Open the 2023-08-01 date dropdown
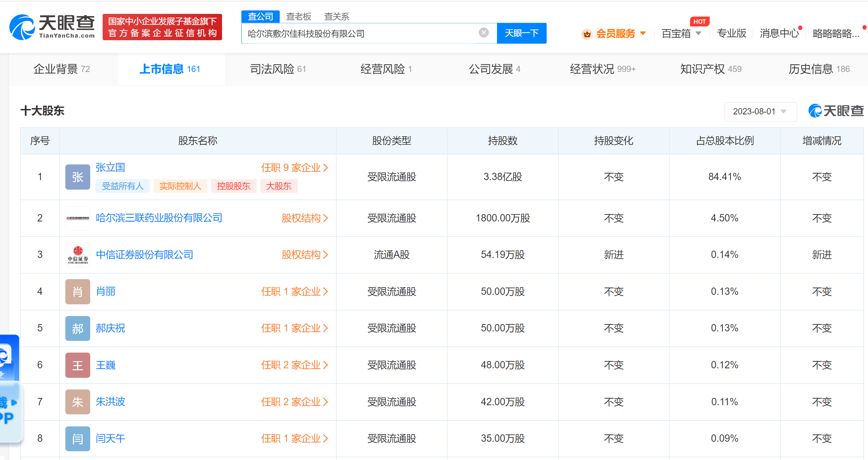The width and height of the screenshot is (868, 460). (x=760, y=111)
